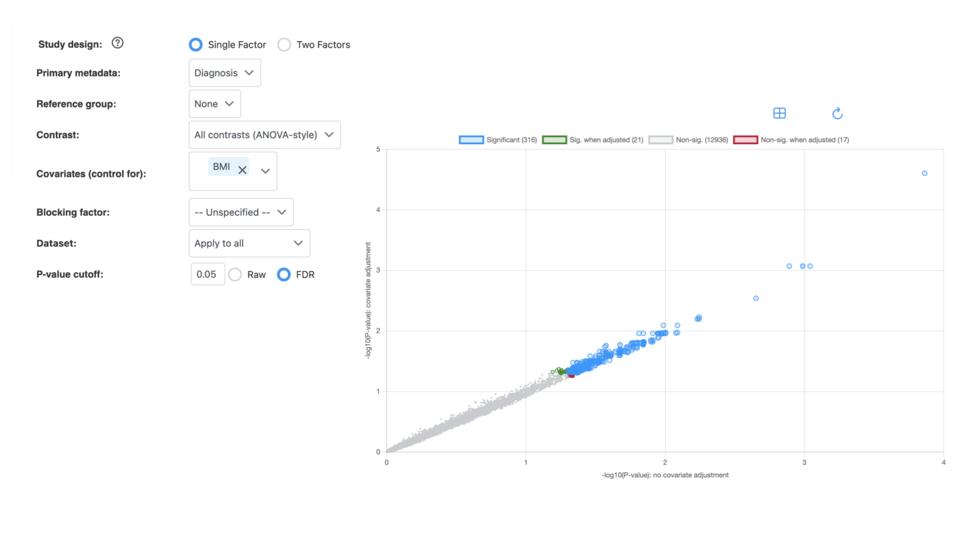Toggle the Significant (316) legend entry
The image size is (980, 534).
tap(511, 139)
